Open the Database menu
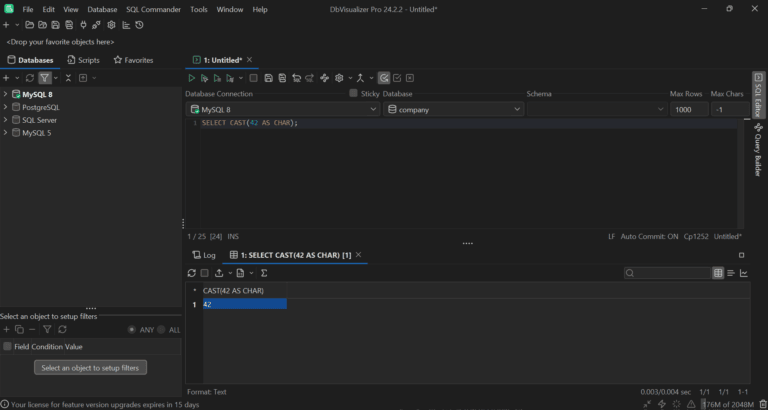The image size is (768, 410). click(102, 9)
